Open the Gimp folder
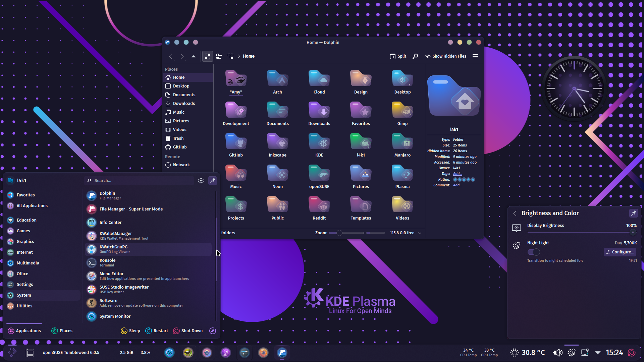644x362 pixels. [x=402, y=114]
